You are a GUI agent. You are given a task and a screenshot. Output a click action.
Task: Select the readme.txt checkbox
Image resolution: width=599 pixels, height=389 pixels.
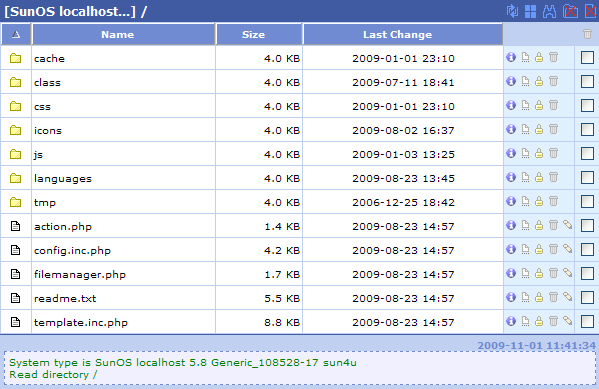click(587, 297)
